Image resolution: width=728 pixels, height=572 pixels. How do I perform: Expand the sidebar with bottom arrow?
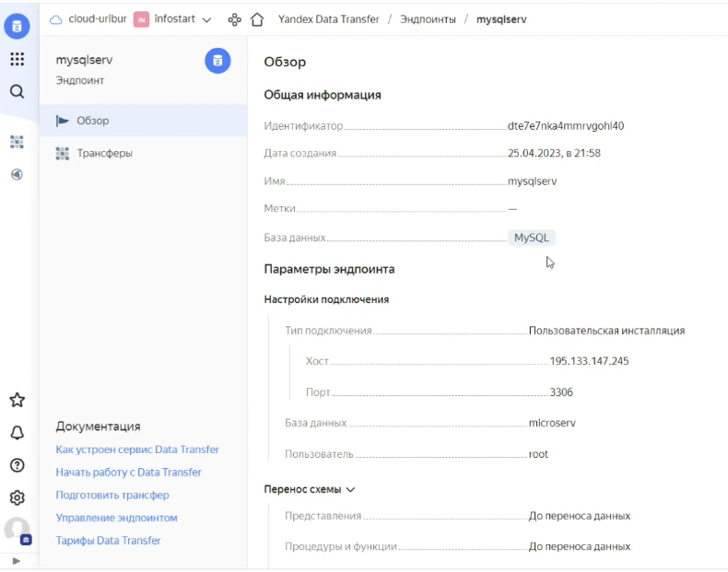[17, 561]
